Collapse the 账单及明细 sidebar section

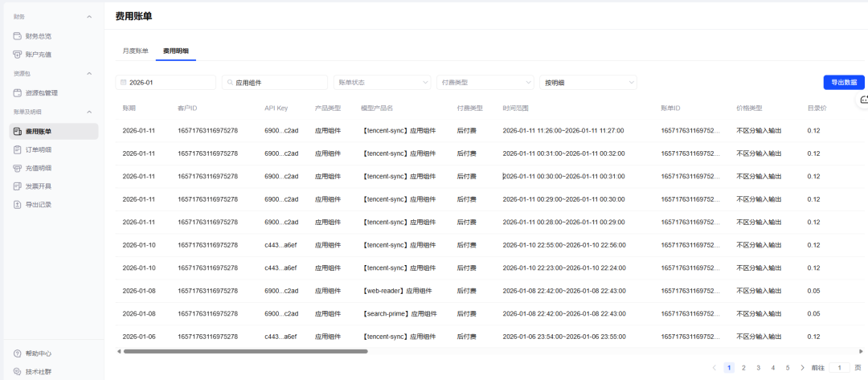coord(89,112)
